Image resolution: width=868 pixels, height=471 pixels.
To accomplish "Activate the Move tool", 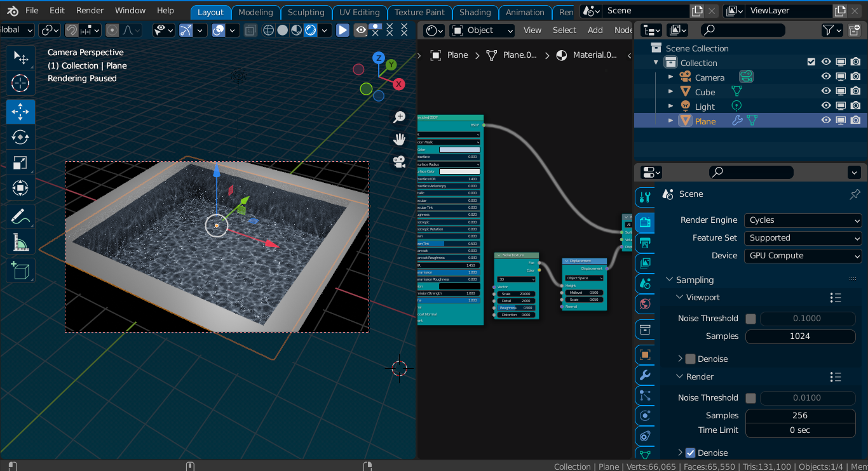I will click(x=20, y=112).
